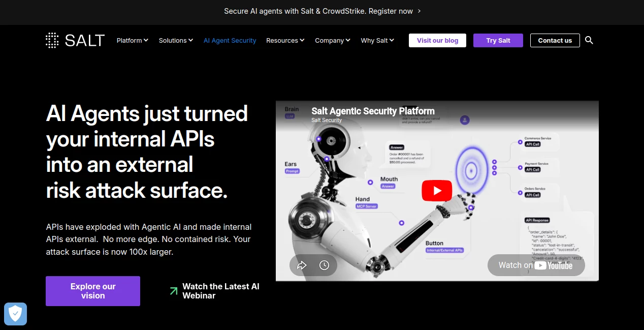This screenshot has height=330, width=644.
Task: Click the Try Salt button
Action: [498, 40]
